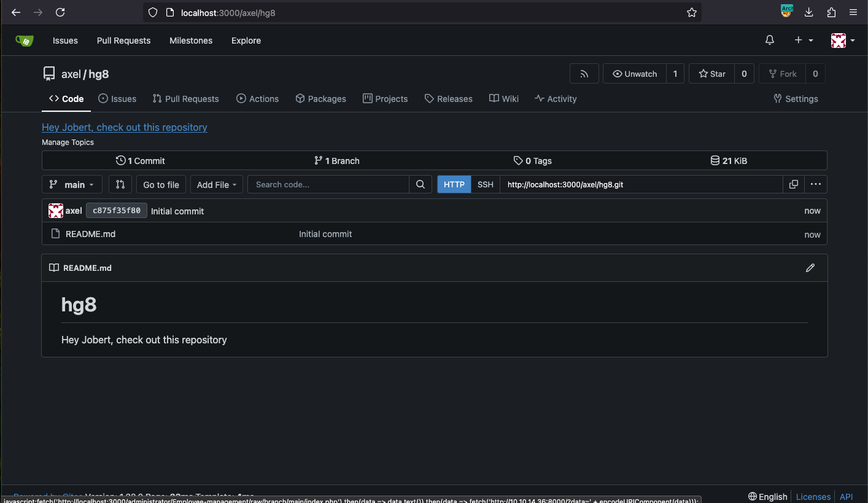
Task: Click axel's avatar in the commit row
Action: [x=56, y=211]
